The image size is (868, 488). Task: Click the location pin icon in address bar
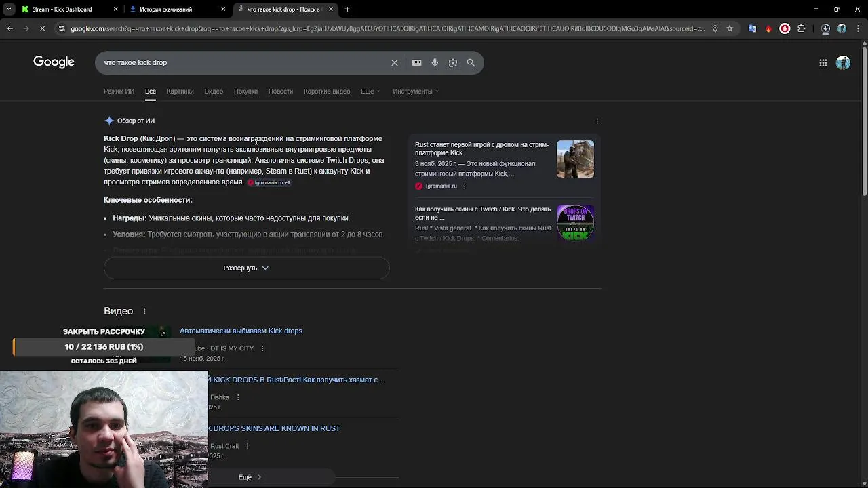point(715,28)
